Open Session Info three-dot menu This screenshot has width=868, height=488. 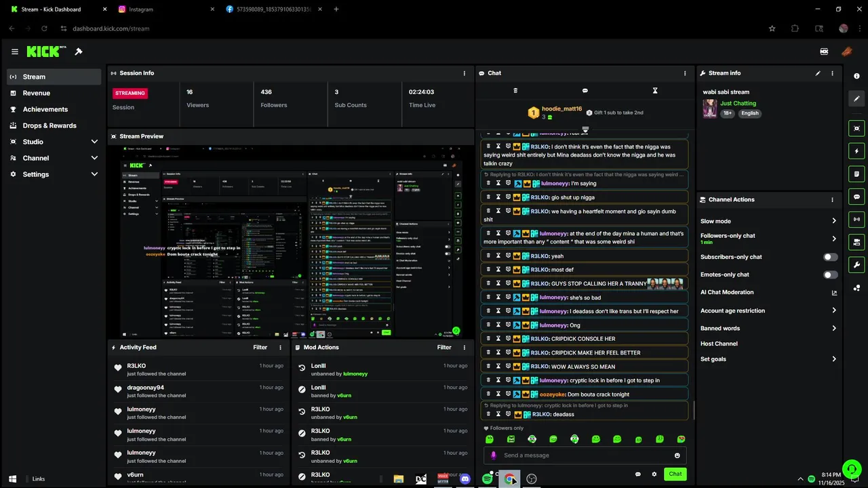[x=465, y=73]
